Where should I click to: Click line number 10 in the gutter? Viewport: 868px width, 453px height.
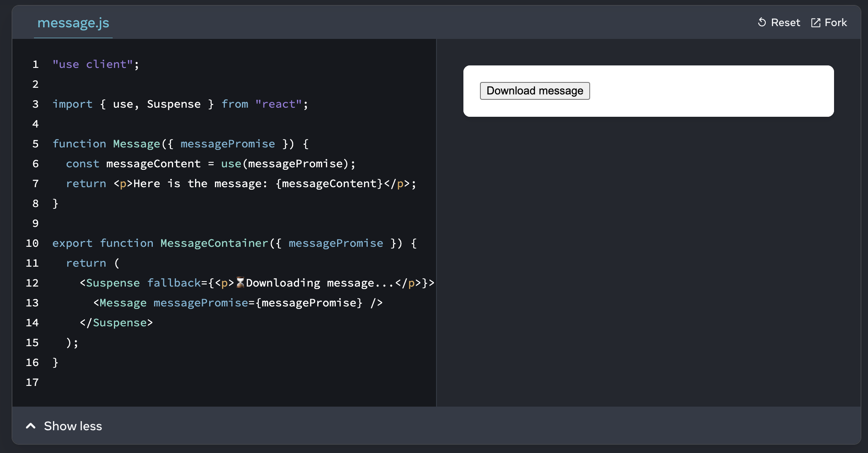click(32, 243)
